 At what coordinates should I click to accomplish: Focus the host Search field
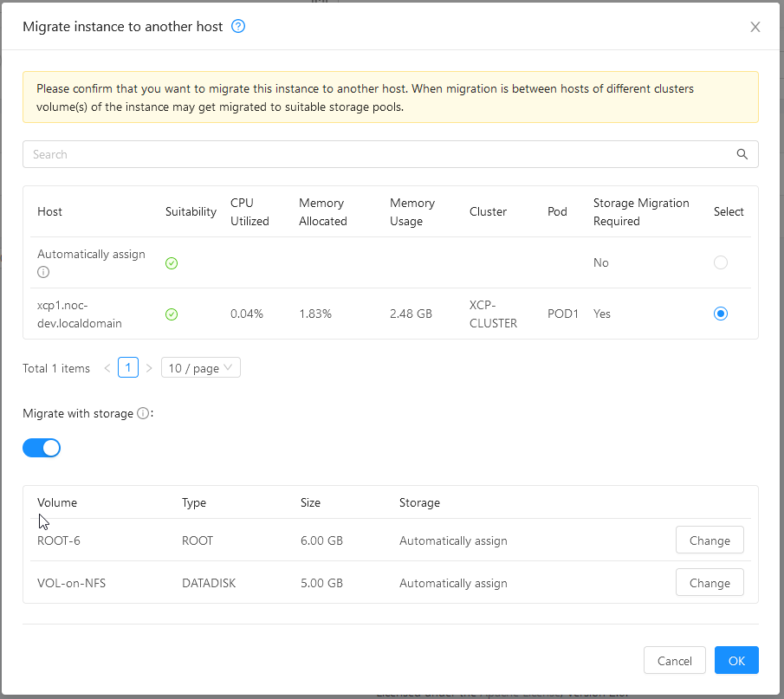coord(373,154)
